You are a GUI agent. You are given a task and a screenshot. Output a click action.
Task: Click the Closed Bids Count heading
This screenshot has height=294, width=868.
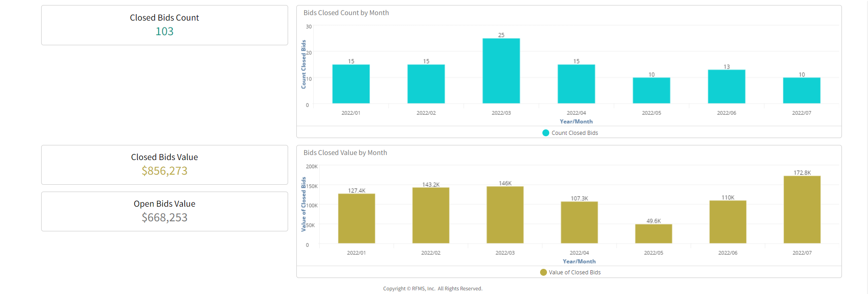click(165, 18)
